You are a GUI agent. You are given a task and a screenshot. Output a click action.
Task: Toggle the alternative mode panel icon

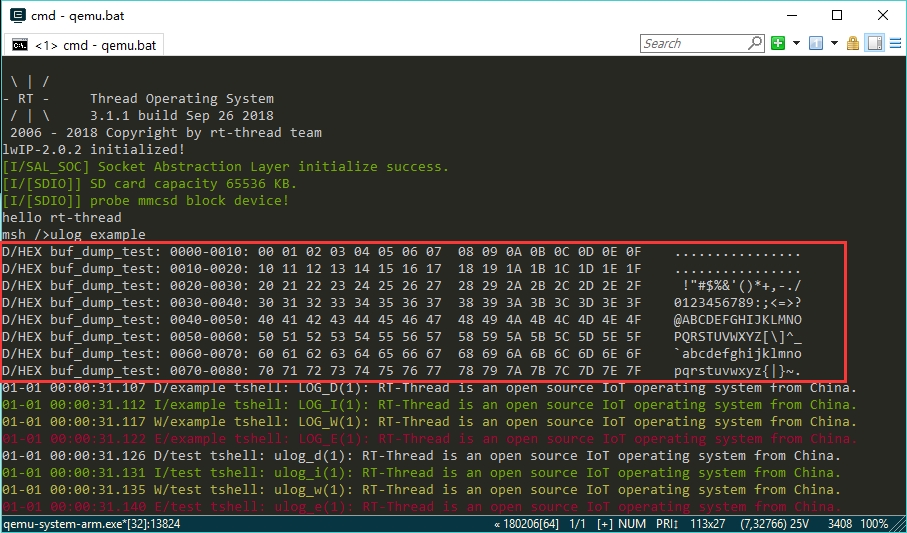point(875,43)
